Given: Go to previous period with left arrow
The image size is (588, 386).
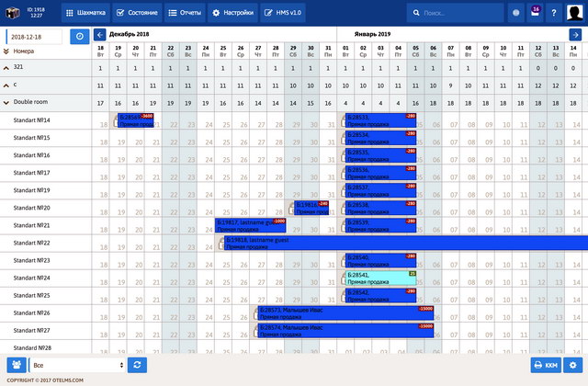Looking at the screenshot, I should [100, 35].
